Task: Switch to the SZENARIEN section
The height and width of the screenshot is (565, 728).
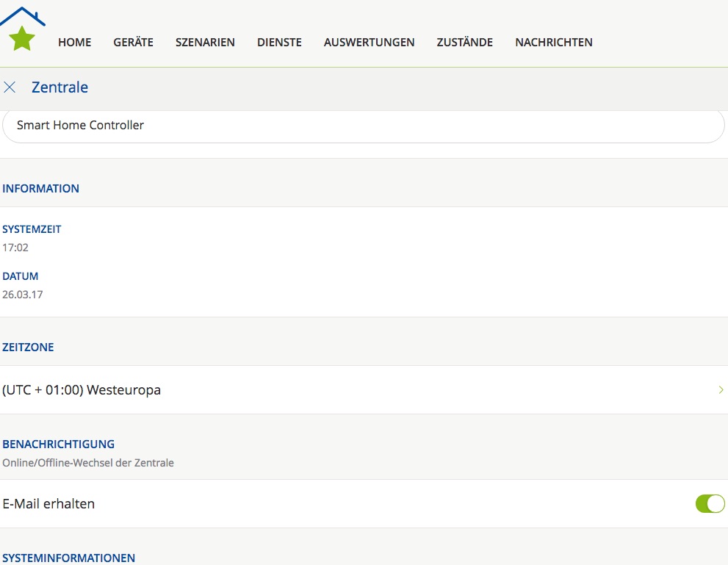Action: click(205, 43)
